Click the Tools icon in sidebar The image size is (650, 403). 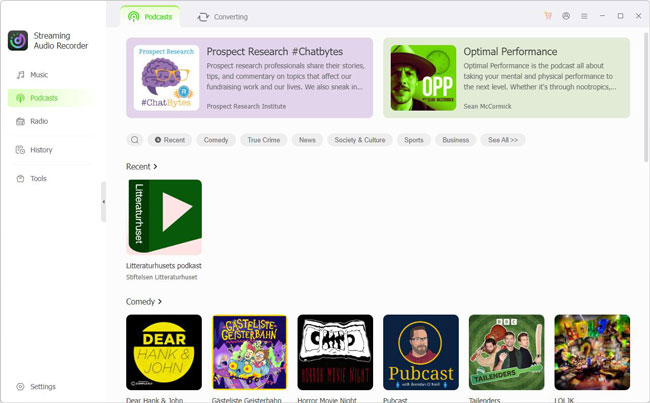(x=20, y=178)
